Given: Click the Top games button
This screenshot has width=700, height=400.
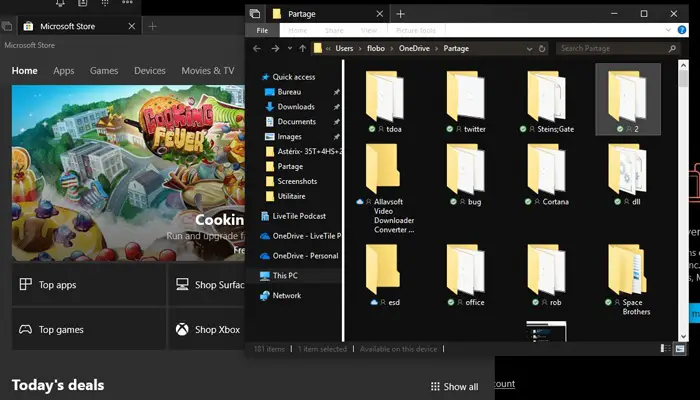Looking at the screenshot, I should coord(61,329).
